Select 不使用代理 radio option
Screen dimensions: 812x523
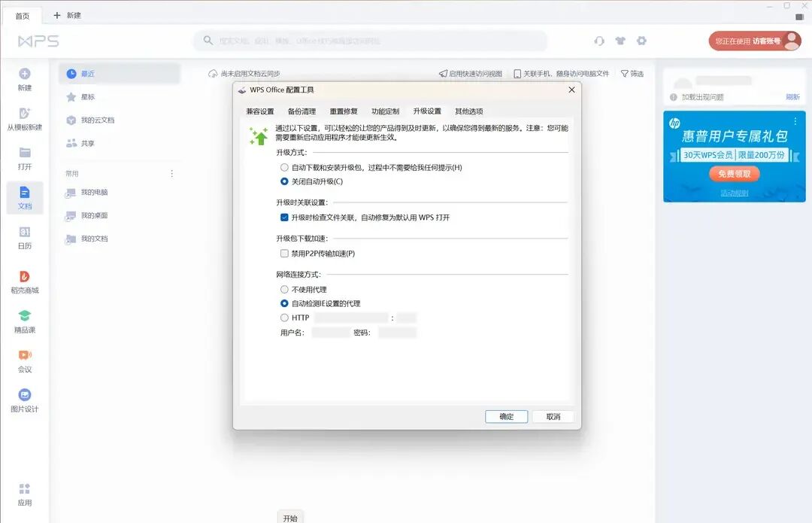[284, 289]
